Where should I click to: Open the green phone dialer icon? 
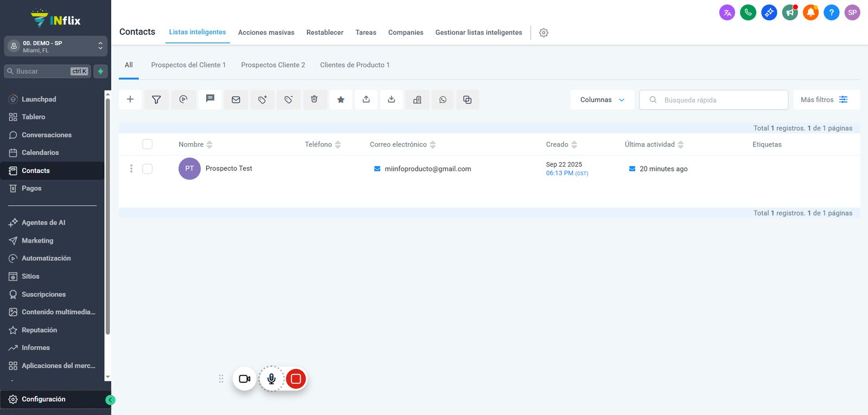(x=748, y=12)
